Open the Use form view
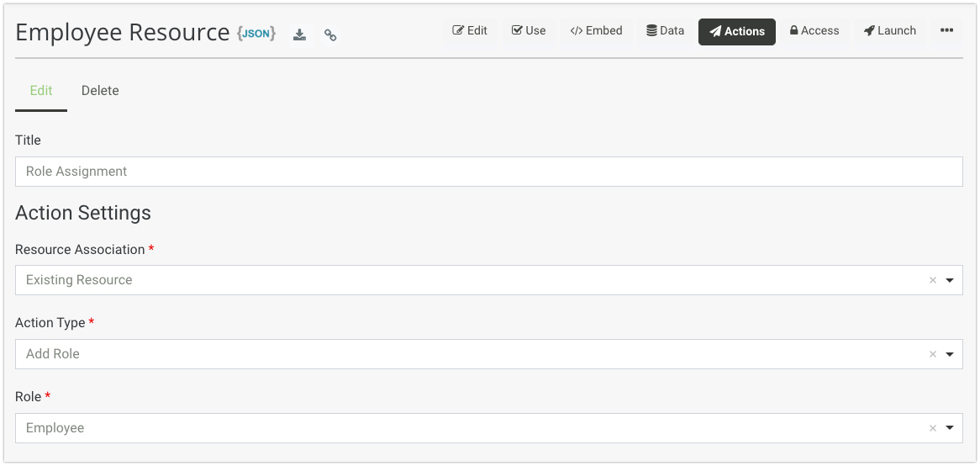Screen dimensions: 980x466 (x=529, y=31)
